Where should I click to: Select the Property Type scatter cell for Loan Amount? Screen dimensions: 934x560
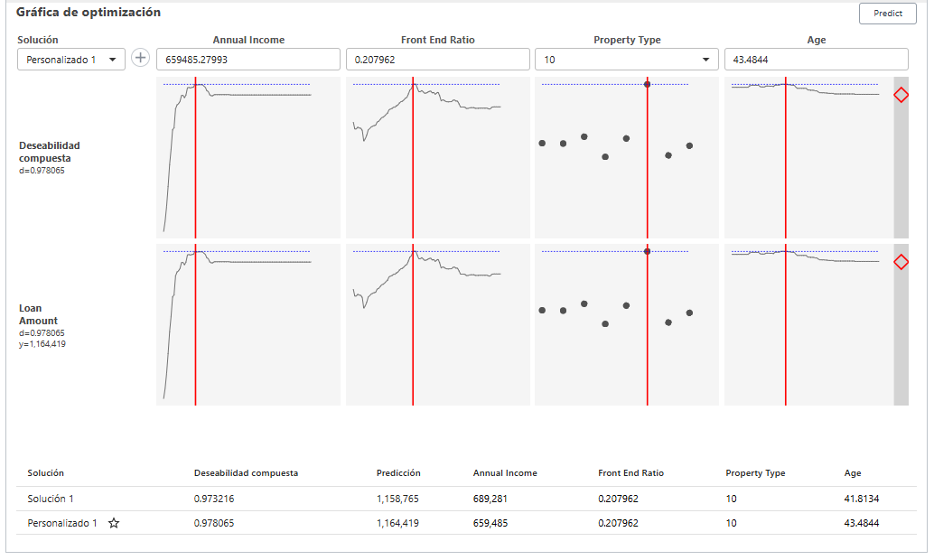coord(628,323)
